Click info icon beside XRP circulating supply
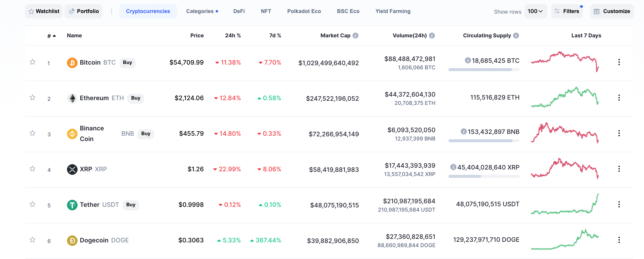The height and width of the screenshot is (259, 644). 453,167
